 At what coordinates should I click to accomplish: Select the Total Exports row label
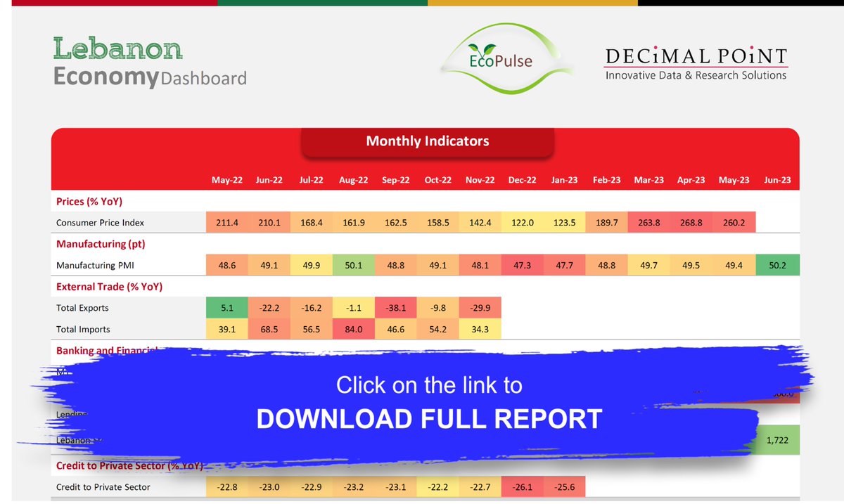[x=82, y=308]
